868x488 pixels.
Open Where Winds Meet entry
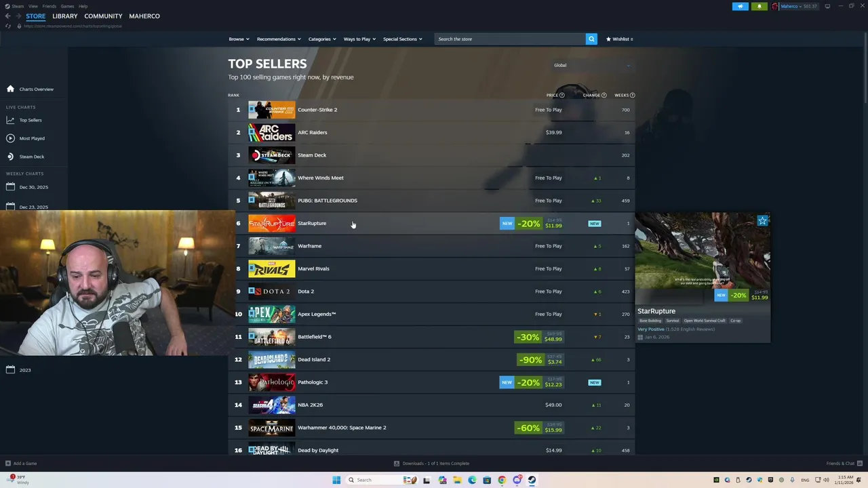[431, 178]
